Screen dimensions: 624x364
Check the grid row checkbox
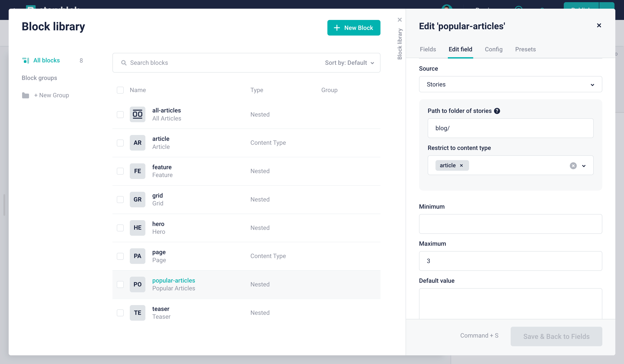click(120, 200)
